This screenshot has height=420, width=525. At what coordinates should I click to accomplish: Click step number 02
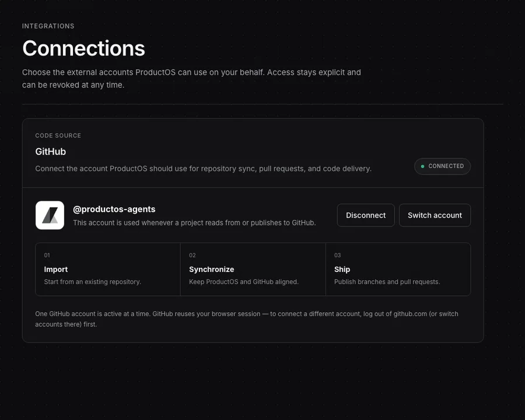pos(192,256)
